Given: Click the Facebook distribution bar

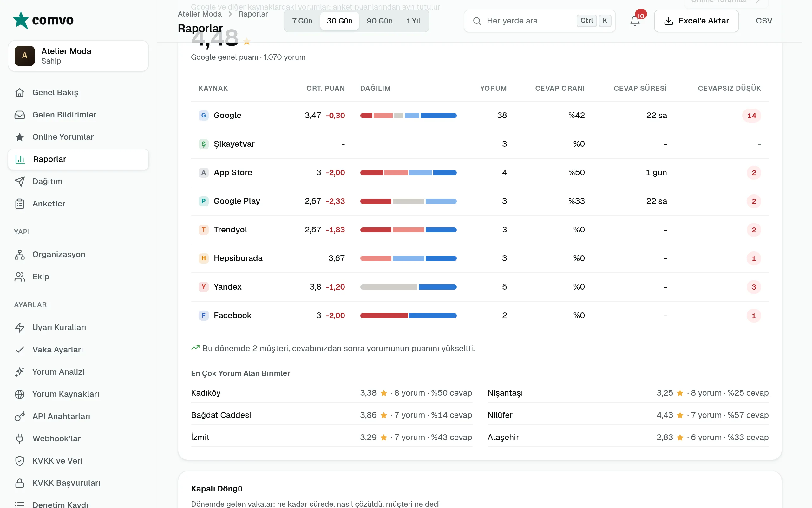Looking at the screenshot, I should (408, 316).
